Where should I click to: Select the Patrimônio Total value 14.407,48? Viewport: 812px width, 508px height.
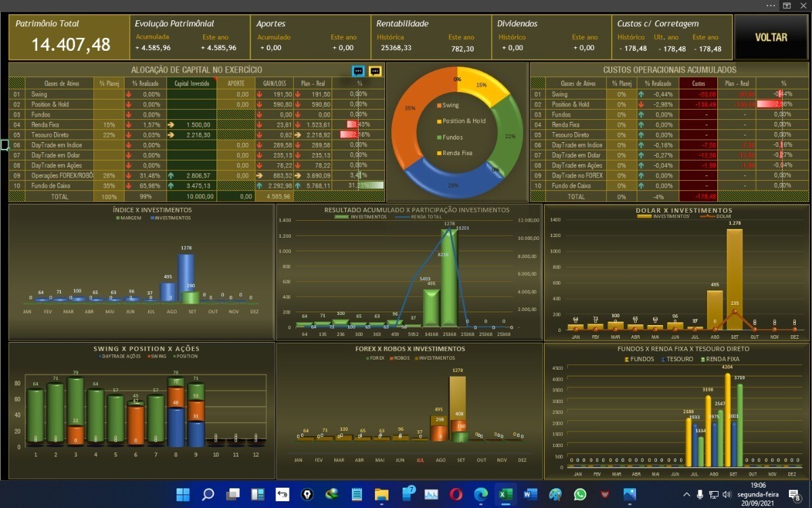point(70,45)
